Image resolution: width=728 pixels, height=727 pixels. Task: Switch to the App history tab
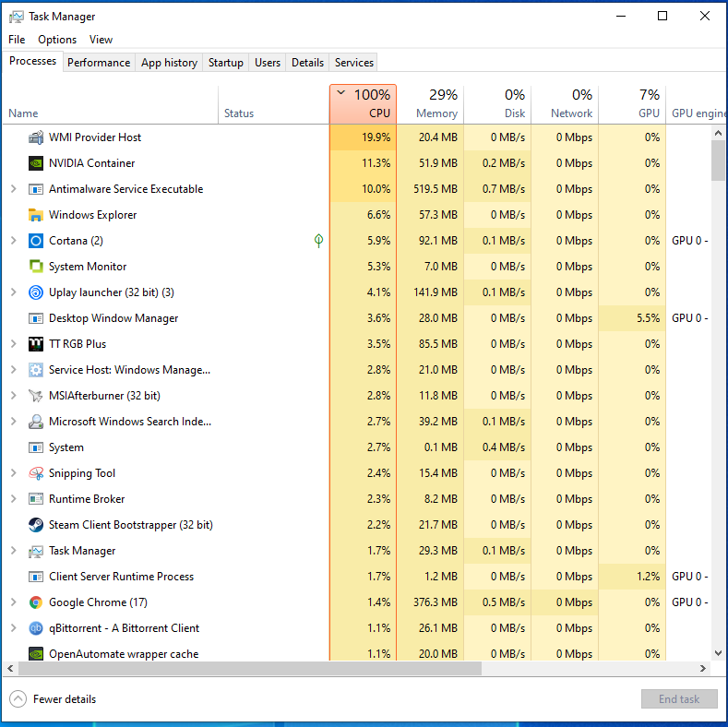(169, 63)
